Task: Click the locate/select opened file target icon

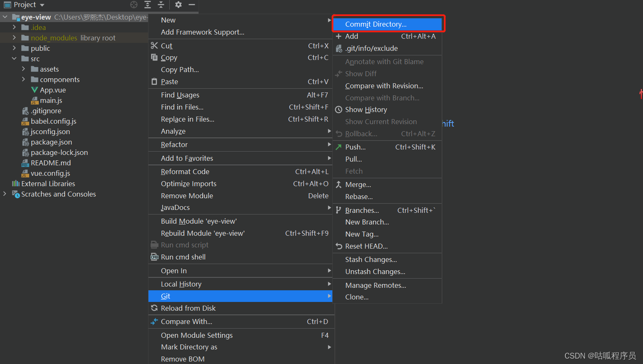Action: point(134,5)
